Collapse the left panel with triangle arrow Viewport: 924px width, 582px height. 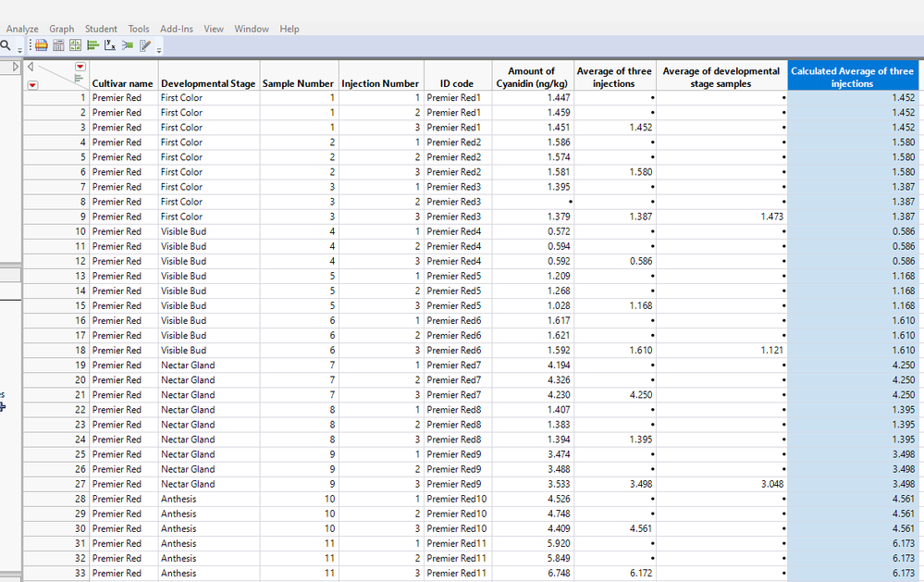(x=31, y=67)
